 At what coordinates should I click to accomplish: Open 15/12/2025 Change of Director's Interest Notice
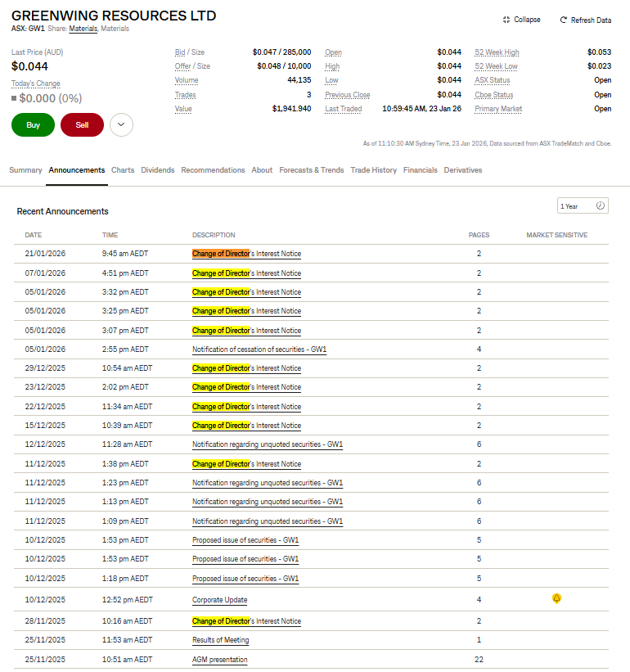[x=247, y=426]
